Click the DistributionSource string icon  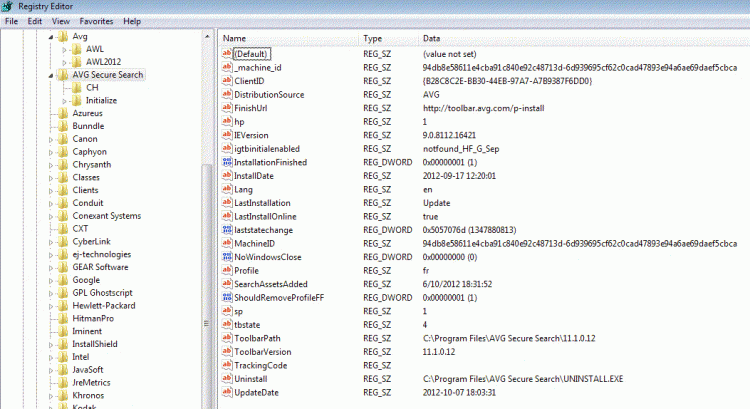tap(227, 94)
